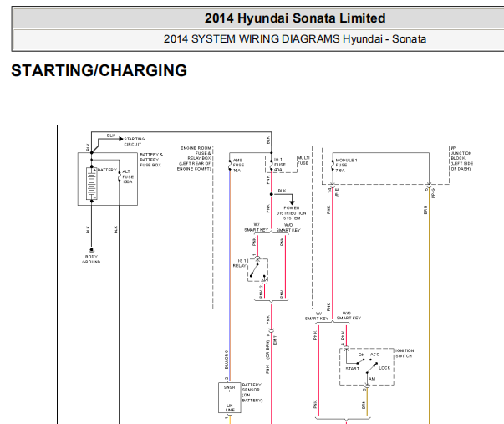
Task: Click the title "2014 Hyundai Sonata Limited"
Action: pyautogui.click(x=295, y=18)
